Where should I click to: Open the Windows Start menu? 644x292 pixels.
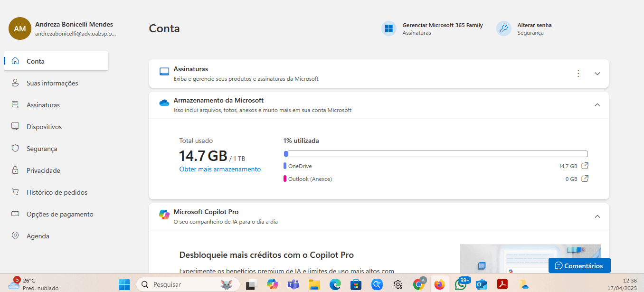point(124,284)
